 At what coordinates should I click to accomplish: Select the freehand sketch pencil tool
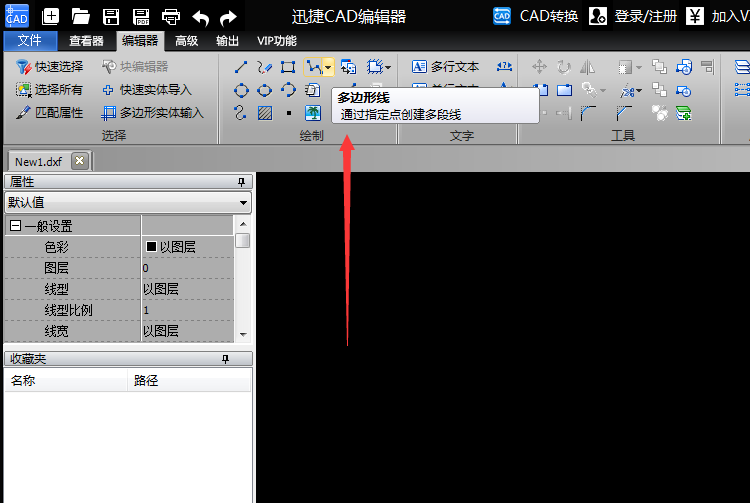(264, 67)
